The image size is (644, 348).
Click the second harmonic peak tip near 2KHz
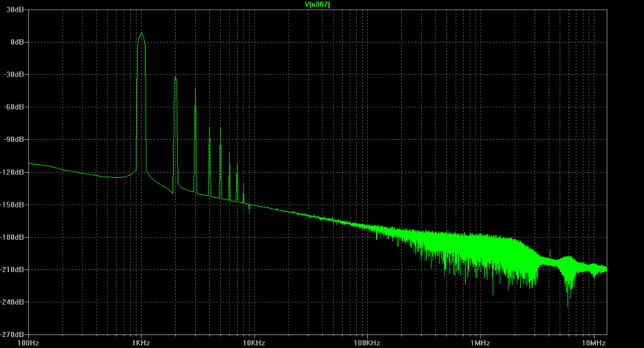(175, 77)
